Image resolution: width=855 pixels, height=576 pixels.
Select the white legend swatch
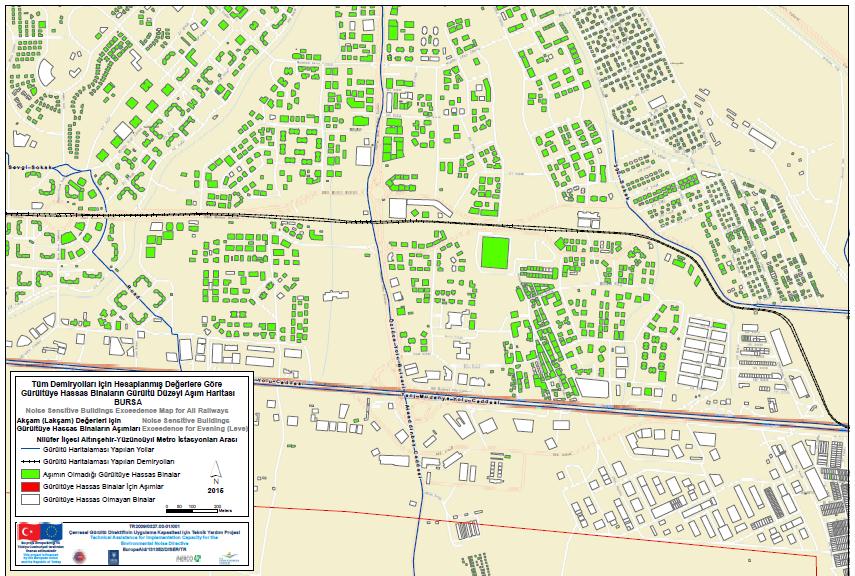(28, 497)
